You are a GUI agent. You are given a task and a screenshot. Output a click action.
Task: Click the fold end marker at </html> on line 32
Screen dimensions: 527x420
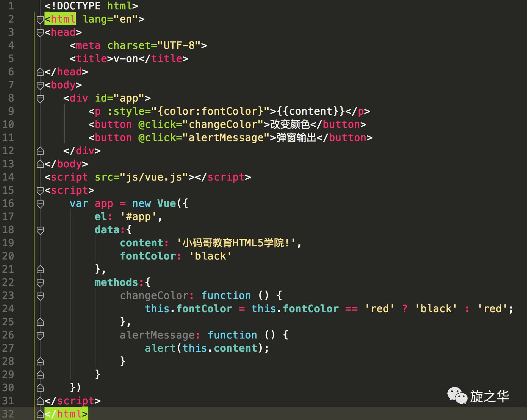click(x=40, y=414)
